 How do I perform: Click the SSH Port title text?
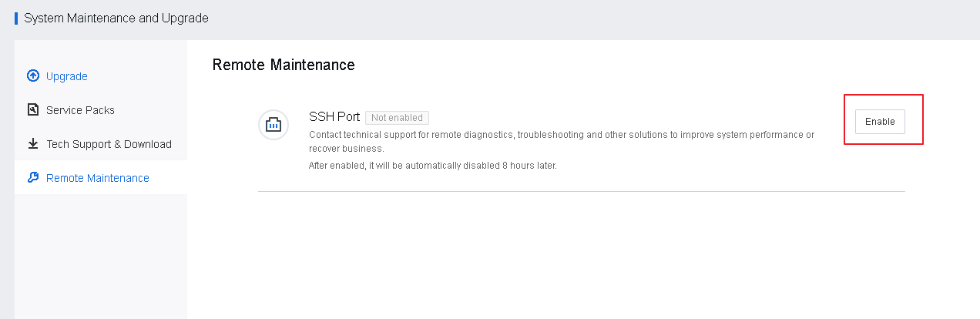pyautogui.click(x=334, y=117)
